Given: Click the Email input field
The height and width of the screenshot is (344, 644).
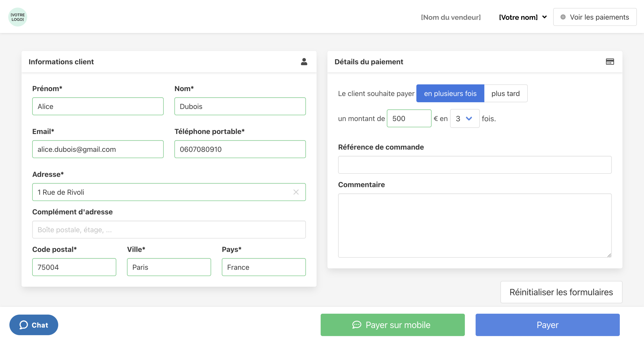Looking at the screenshot, I should 98,149.
